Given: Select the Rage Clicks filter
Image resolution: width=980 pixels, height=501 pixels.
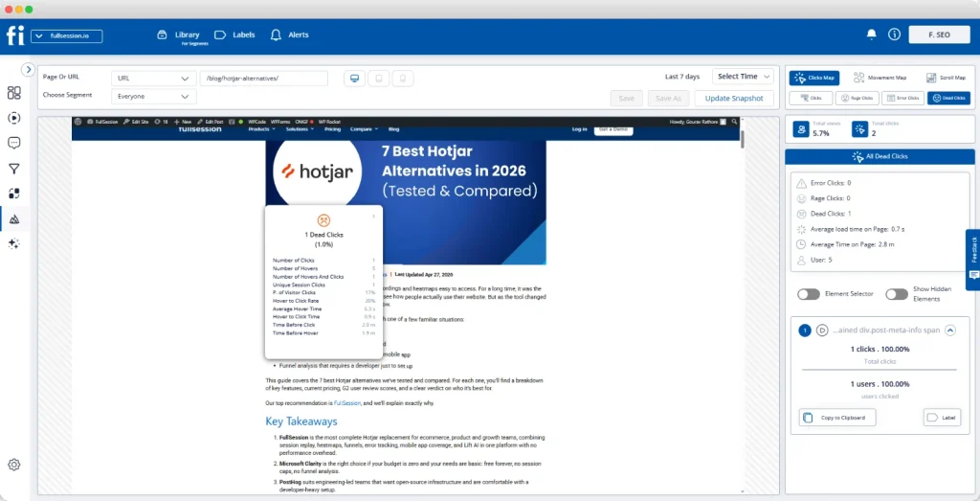Looking at the screenshot, I should (x=857, y=99).
